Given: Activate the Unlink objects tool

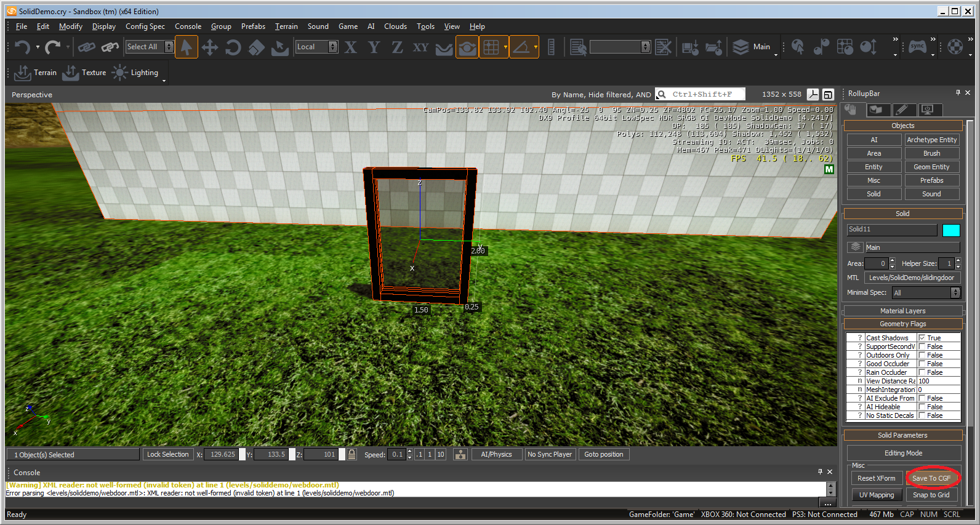Looking at the screenshot, I should (x=110, y=47).
